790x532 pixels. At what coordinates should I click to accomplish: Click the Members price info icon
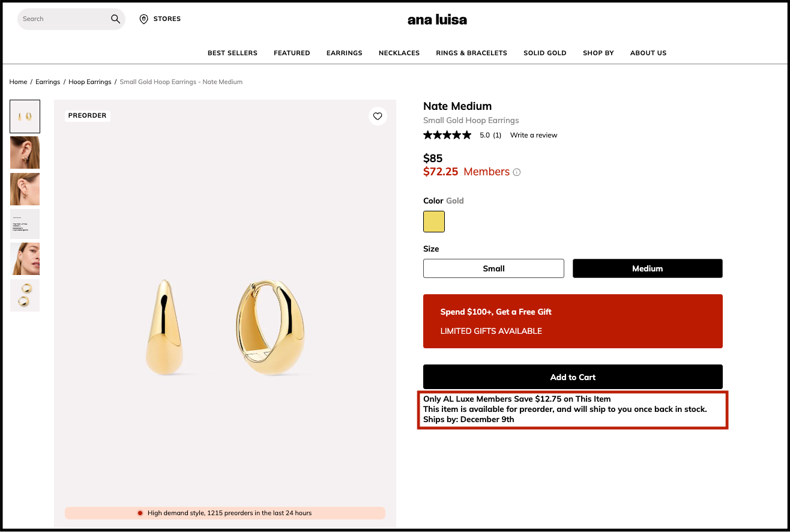[517, 172]
